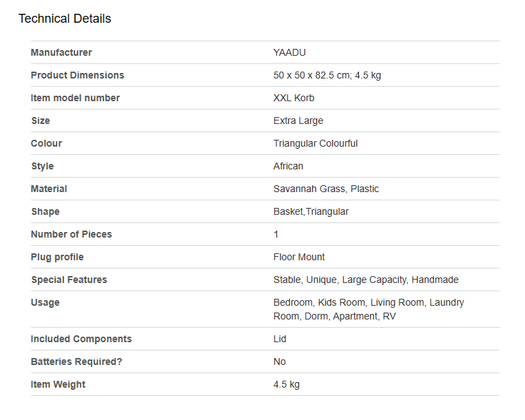Click the Extra Large size value

[298, 120]
